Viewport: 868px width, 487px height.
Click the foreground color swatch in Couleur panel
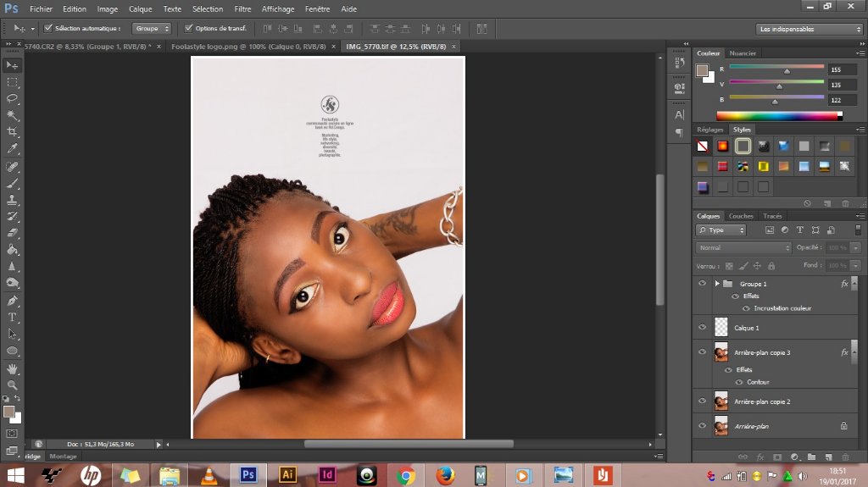click(702, 70)
